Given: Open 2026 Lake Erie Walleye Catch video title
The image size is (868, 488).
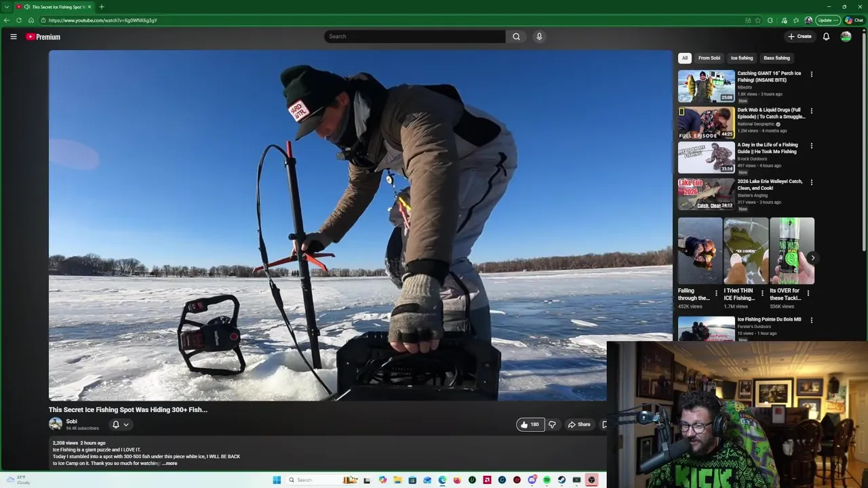Looking at the screenshot, I should coord(770,184).
